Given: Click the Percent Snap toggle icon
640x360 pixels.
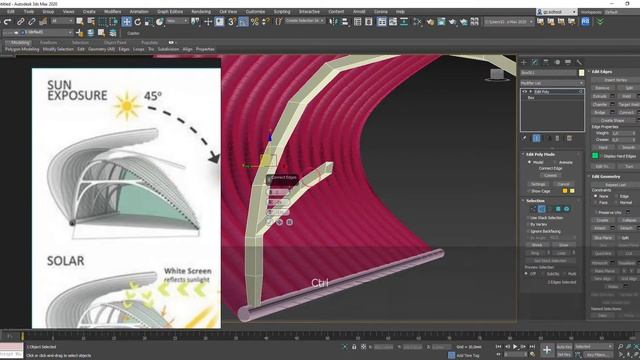Looking at the screenshot, I should (x=254, y=22).
